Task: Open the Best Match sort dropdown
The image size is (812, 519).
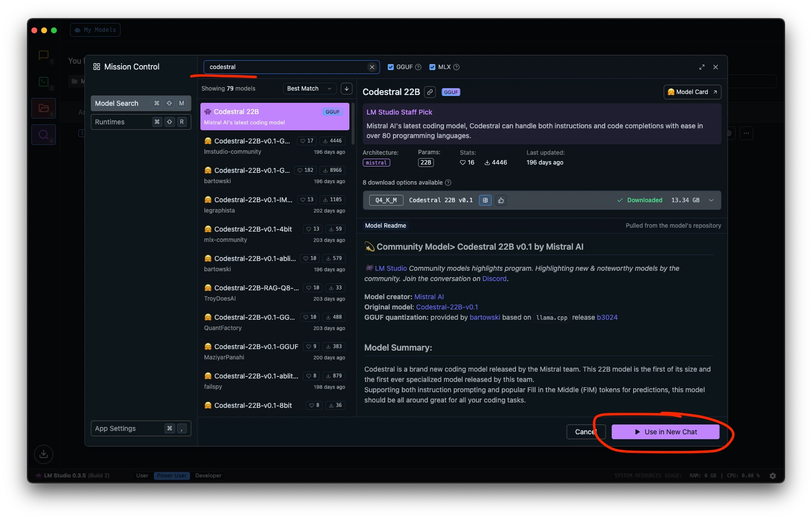Action: pos(310,89)
